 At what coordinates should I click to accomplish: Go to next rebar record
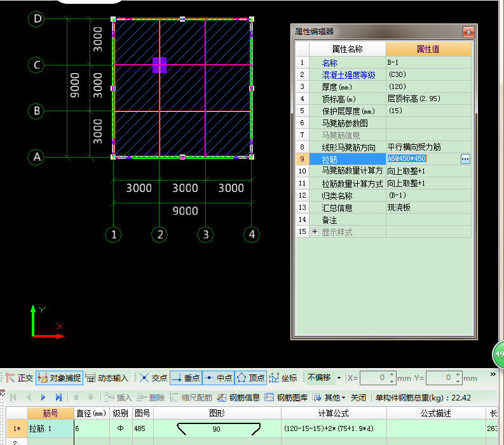43,397
